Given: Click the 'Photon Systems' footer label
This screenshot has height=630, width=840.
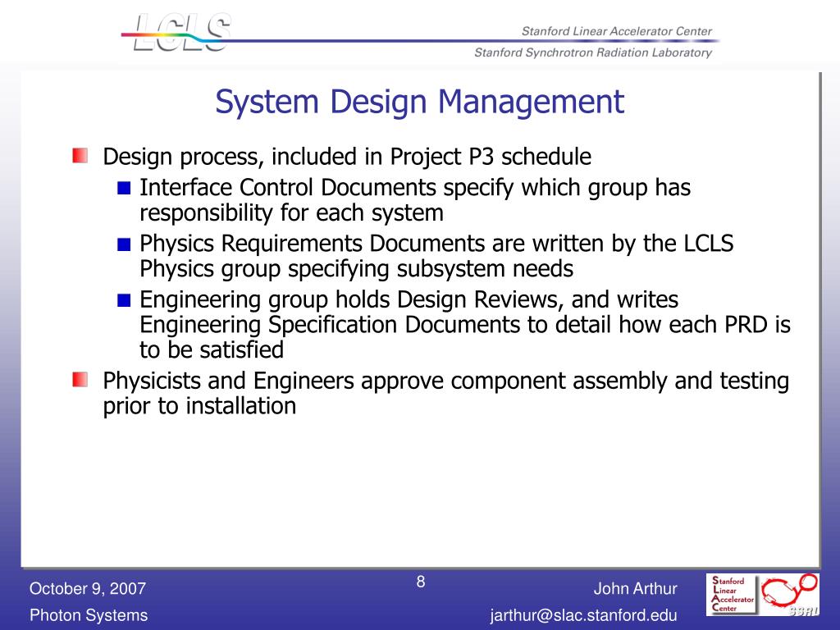Looking at the screenshot, I should pyautogui.click(x=89, y=615).
